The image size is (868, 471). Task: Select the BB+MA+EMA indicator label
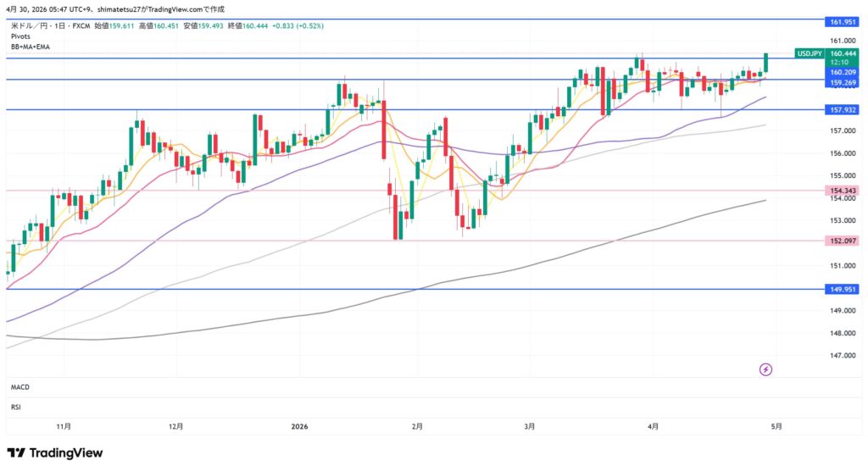[31, 47]
